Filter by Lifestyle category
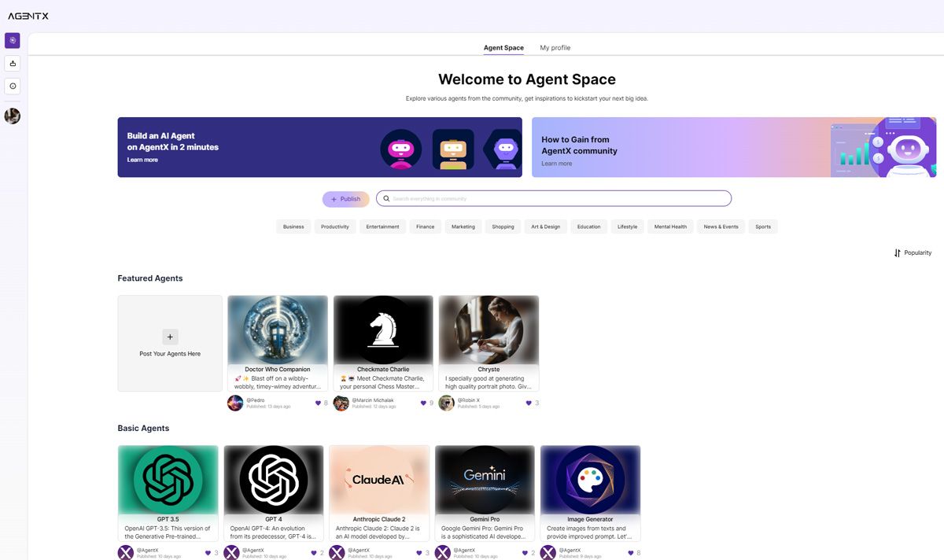Image resolution: width=944 pixels, height=560 pixels. [x=628, y=227]
